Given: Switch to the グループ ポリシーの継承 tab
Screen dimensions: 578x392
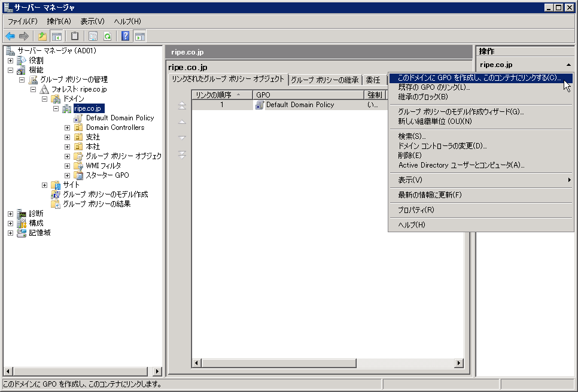Looking at the screenshot, I should [x=325, y=80].
